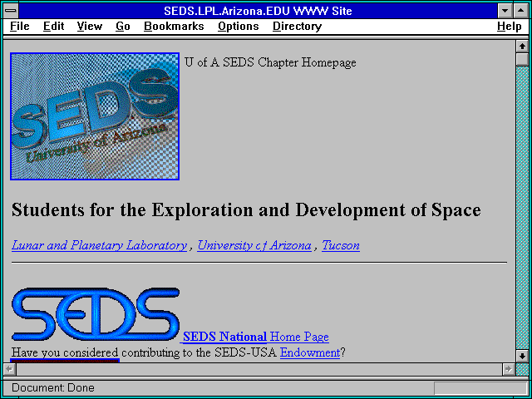Open the View menu

(90, 26)
